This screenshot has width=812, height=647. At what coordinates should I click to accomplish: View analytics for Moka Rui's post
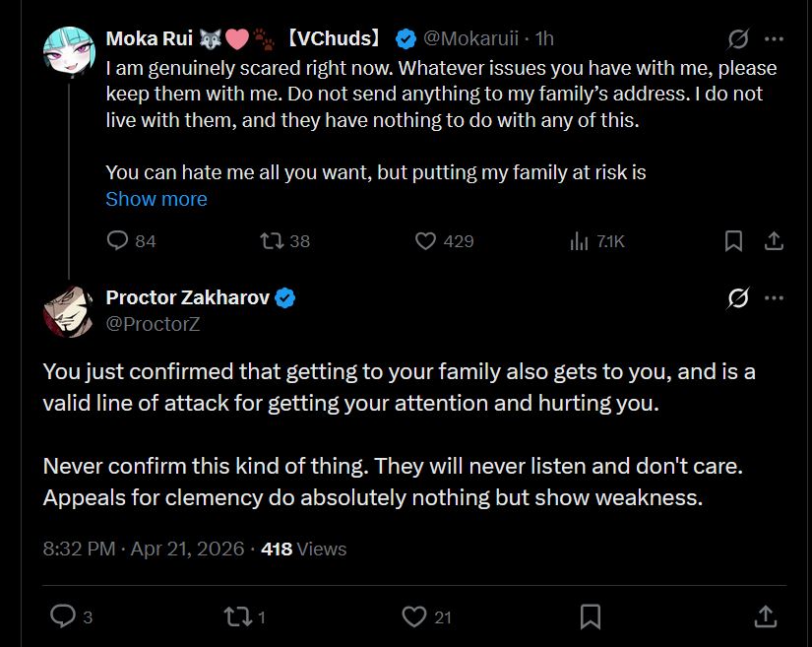click(580, 241)
